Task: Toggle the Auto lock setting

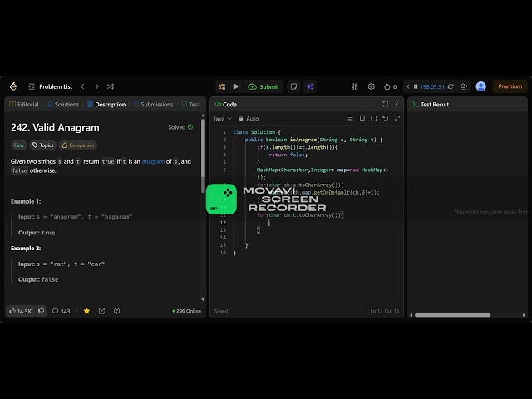Action: (249, 119)
